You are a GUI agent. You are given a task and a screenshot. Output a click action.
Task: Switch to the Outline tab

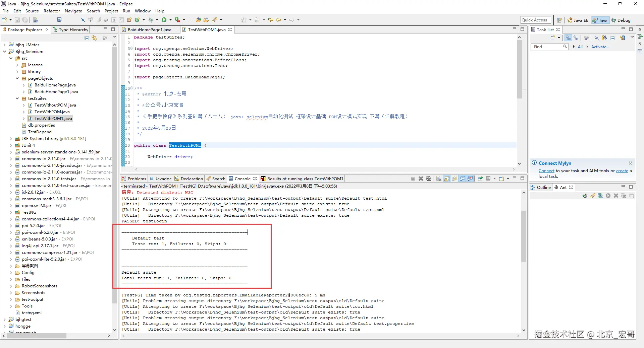point(541,187)
